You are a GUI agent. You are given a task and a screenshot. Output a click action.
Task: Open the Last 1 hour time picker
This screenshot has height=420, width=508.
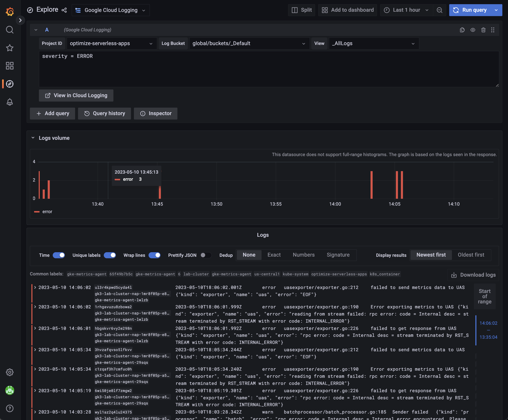click(406, 10)
